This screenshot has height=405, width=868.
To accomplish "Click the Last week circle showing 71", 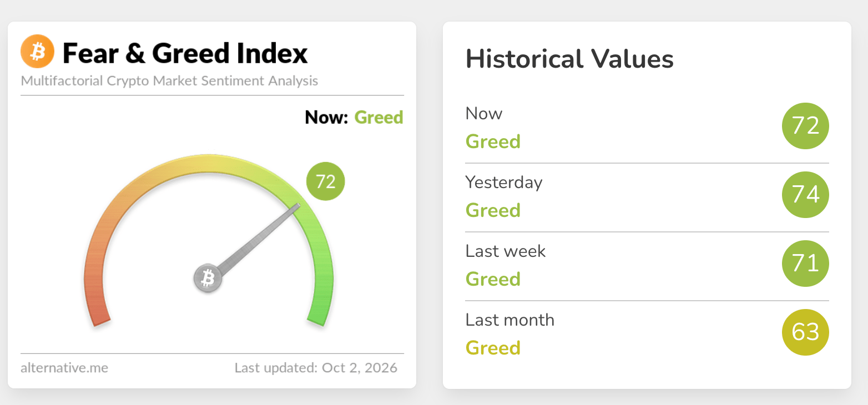I will [805, 264].
